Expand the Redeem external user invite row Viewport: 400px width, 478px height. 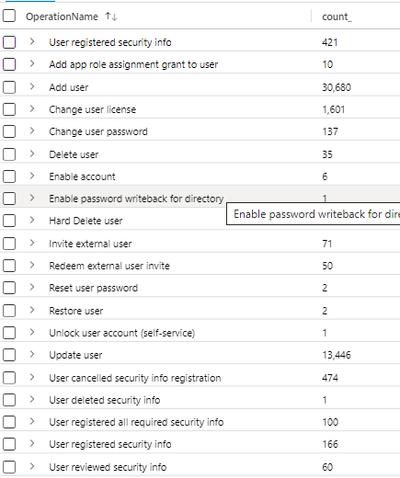coord(32,265)
